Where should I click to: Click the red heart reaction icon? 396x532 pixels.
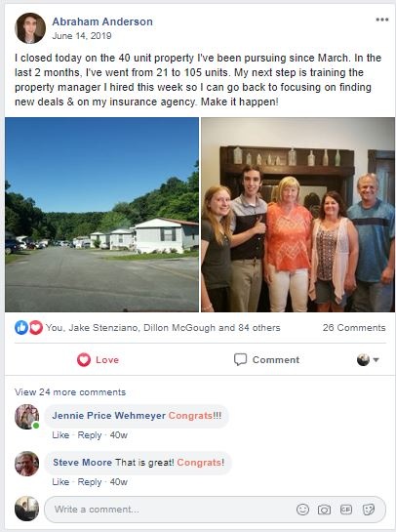[35, 328]
